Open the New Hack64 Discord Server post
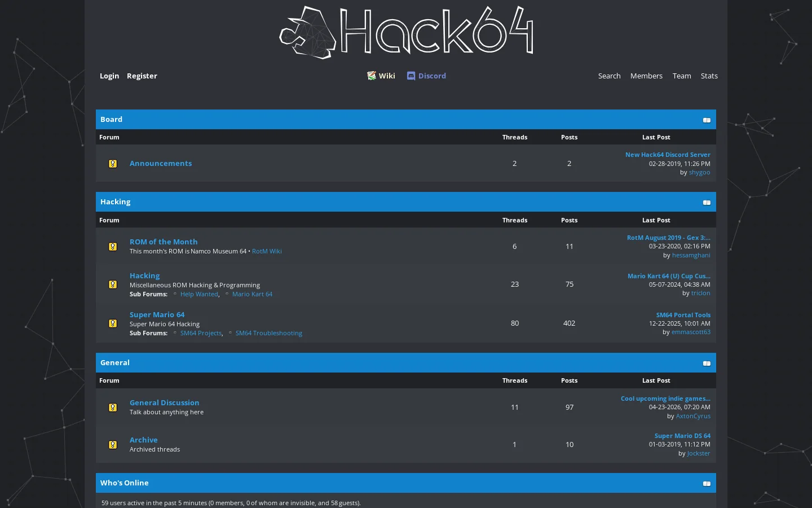The height and width of the screenshot is (508, 812). [x=668, y=155]
